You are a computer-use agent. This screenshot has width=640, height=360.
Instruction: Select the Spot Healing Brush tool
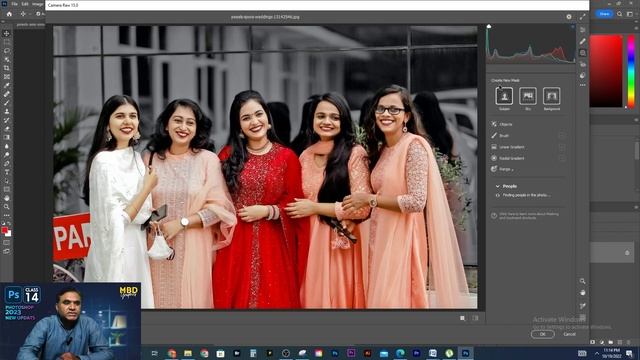6,94
